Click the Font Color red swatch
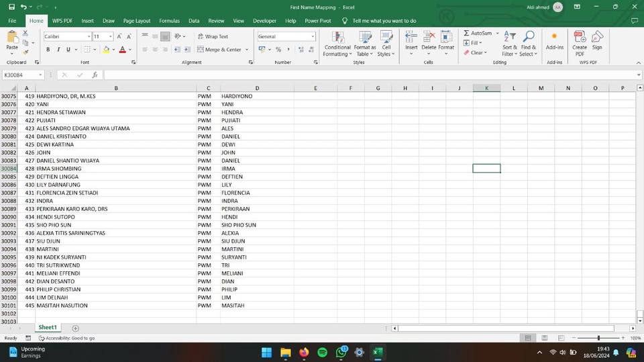 pos(122,50)
